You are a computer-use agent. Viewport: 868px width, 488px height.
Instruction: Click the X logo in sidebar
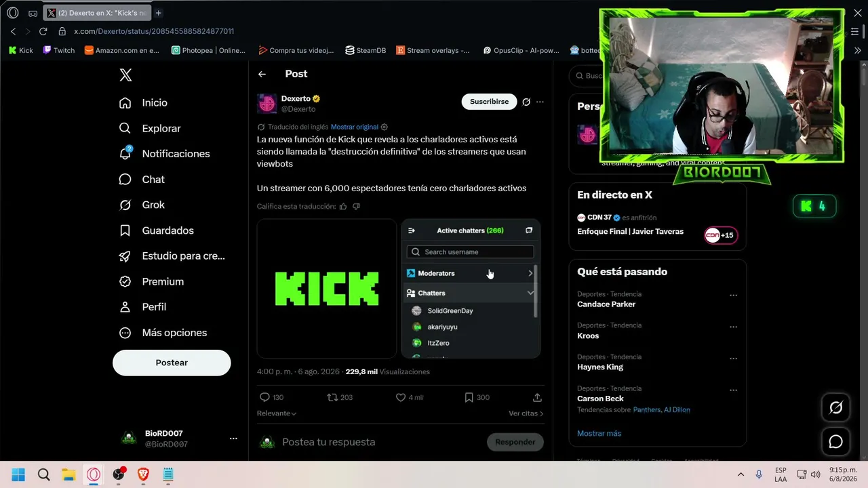pyautogui.click(x=125, y=75)
